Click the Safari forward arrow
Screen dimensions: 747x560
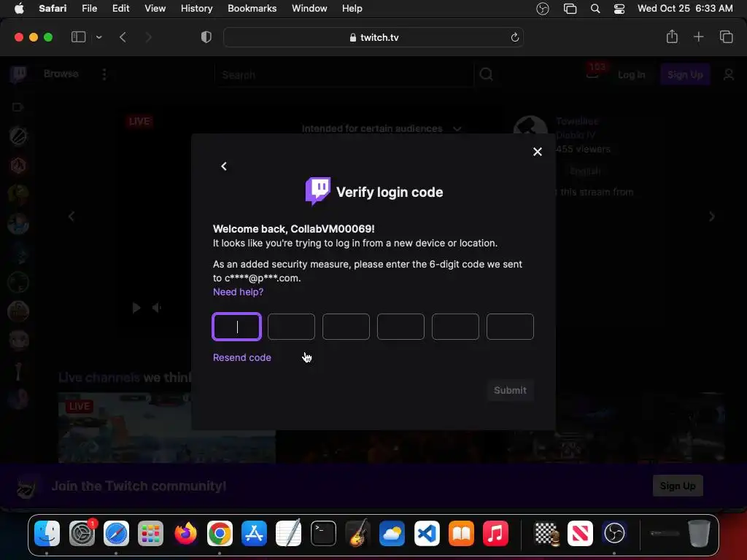pos(148,37)
